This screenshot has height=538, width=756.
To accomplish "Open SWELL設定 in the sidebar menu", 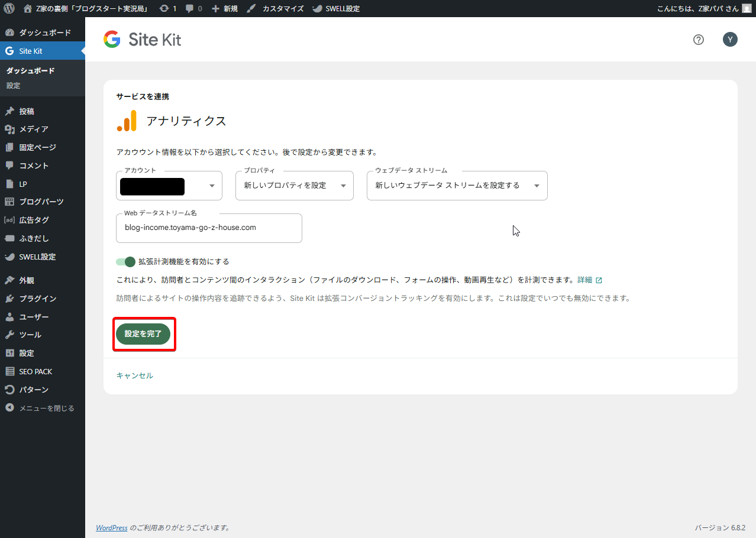I will tap(43, 257).
